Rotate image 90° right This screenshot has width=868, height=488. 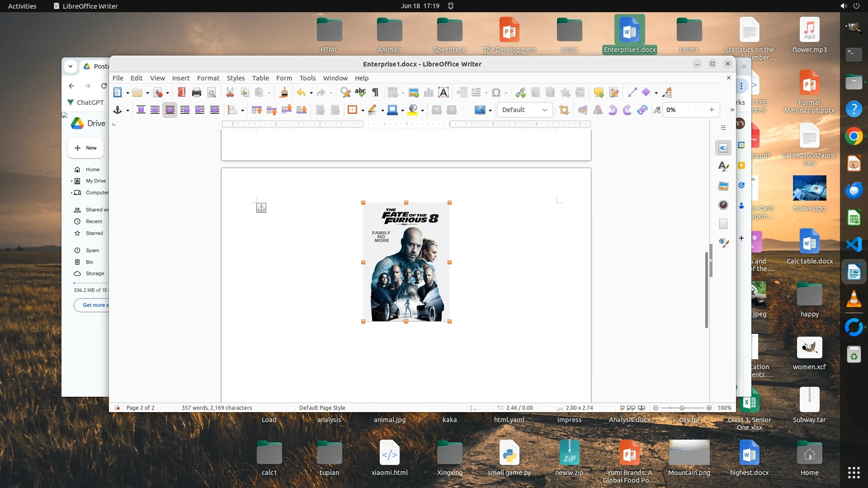tap(627, 110)
